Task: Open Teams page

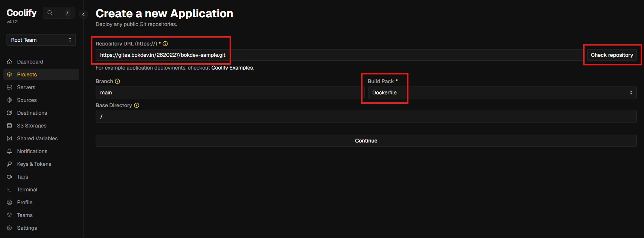Action: coord(41,215)
